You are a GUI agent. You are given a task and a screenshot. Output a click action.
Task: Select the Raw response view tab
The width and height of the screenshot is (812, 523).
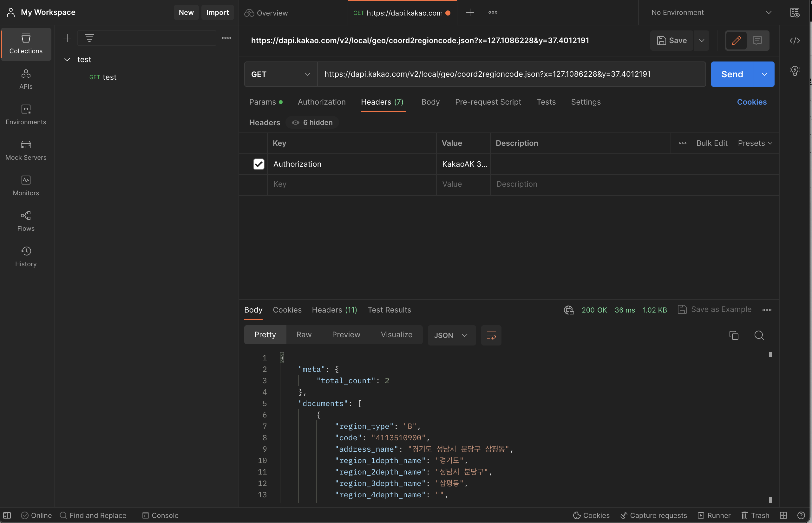(x=304, y=334)
